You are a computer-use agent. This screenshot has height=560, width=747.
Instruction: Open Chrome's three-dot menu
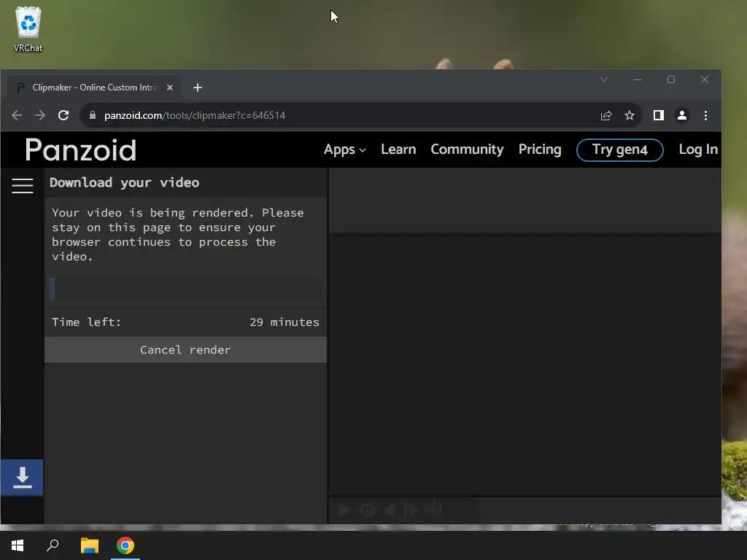coord(705,115)
